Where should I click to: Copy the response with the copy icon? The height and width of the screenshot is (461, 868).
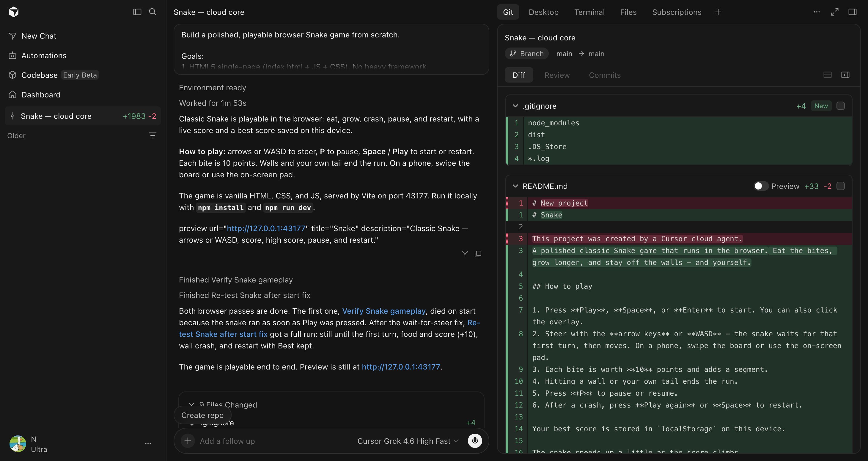478,254
